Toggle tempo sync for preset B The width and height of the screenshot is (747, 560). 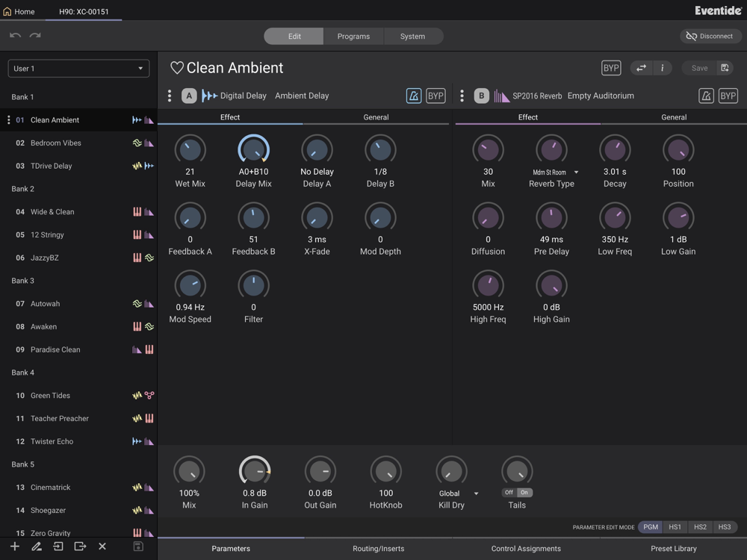click(x=706, y=96)
